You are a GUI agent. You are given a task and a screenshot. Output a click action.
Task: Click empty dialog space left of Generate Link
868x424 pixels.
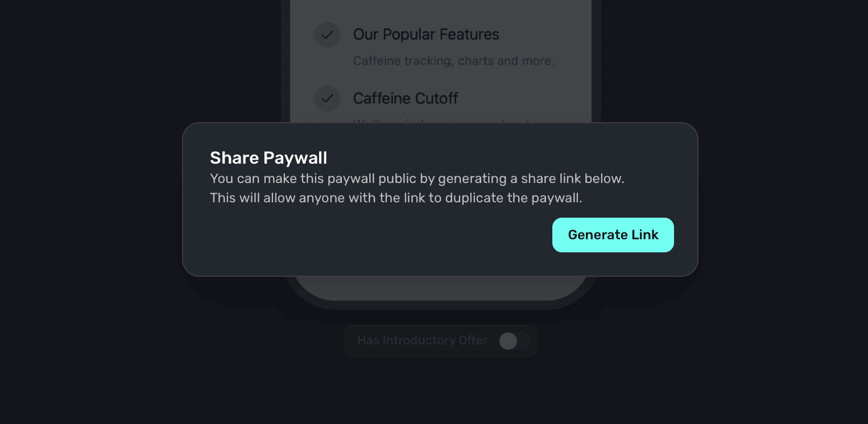(x=370, y=236)
